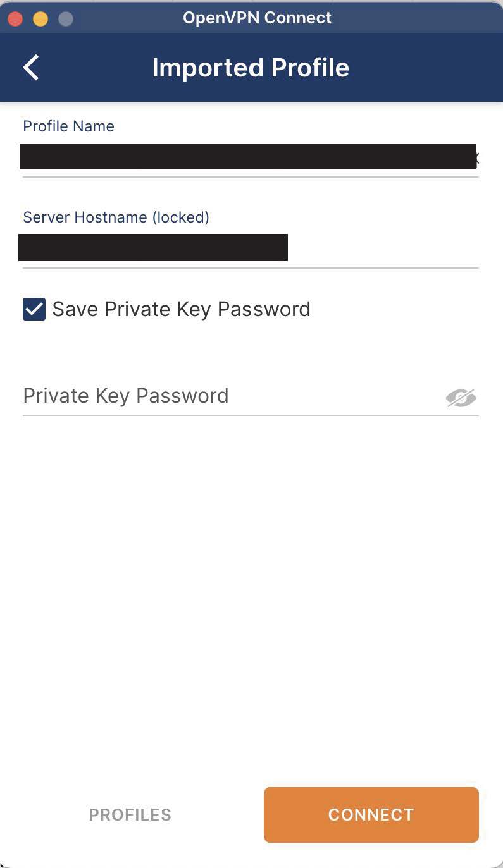Minimize the OpenVPN Connect window
503x868 pixels.
tap(40, 19)
